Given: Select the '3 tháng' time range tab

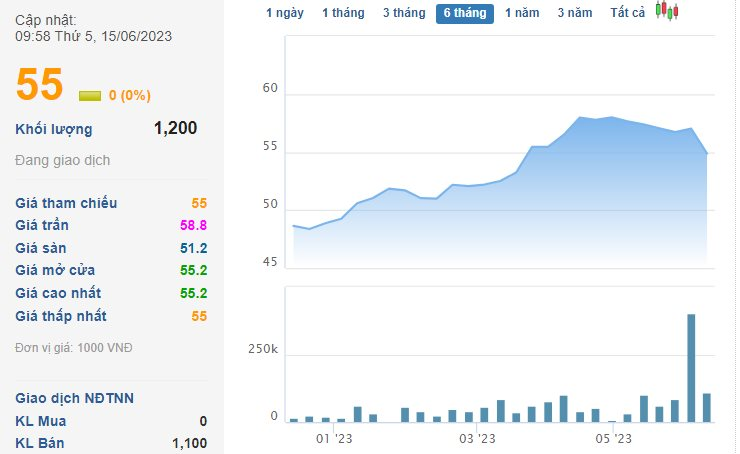Looking at the screenshot, I should click(x=404, y=13).
